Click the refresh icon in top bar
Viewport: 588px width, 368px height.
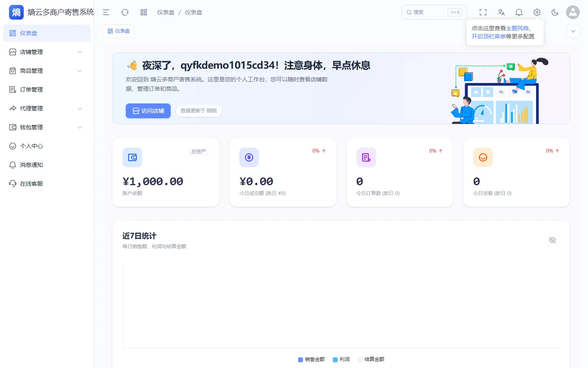click(125, 12)
